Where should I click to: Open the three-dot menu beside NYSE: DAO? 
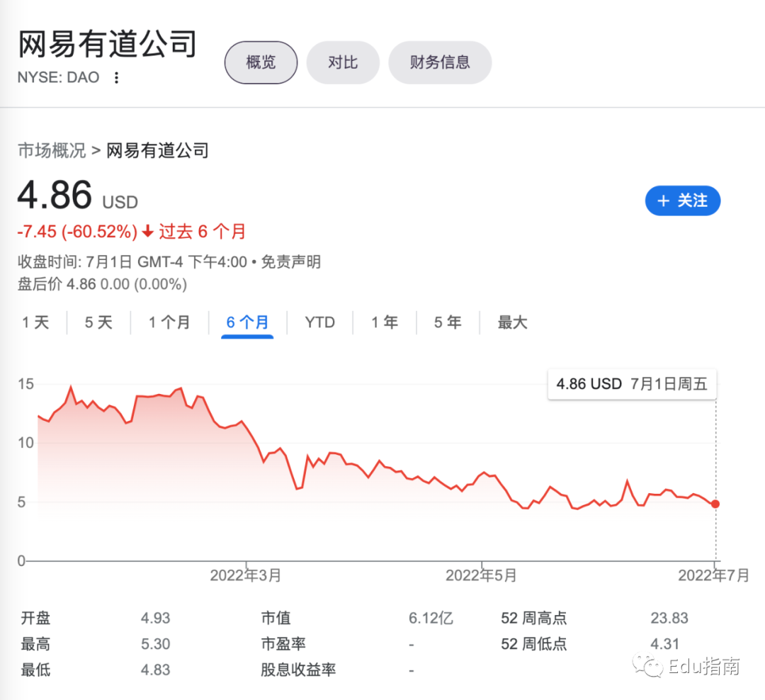(x=116, y=78)
